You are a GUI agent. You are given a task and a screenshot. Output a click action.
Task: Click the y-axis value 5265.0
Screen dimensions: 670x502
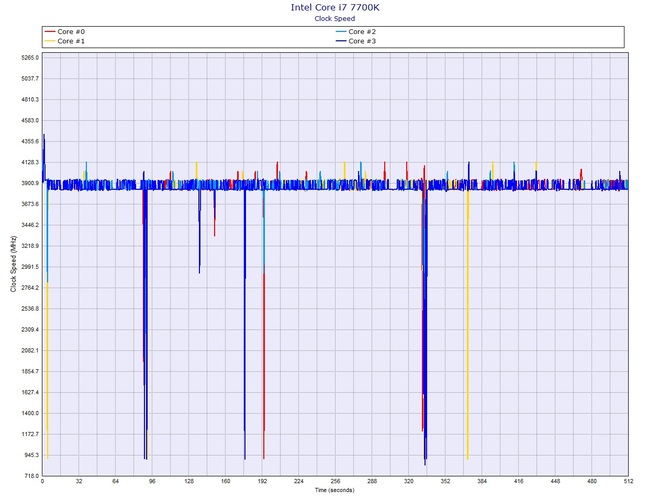click(x=30, y=58)
